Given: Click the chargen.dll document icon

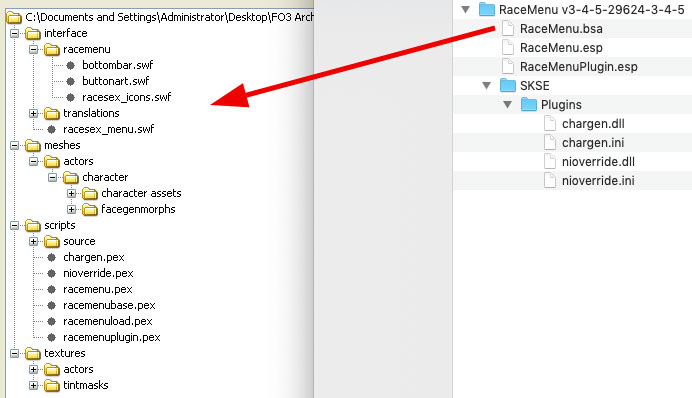Looking at the screenshot, I should tap(550, 124).
